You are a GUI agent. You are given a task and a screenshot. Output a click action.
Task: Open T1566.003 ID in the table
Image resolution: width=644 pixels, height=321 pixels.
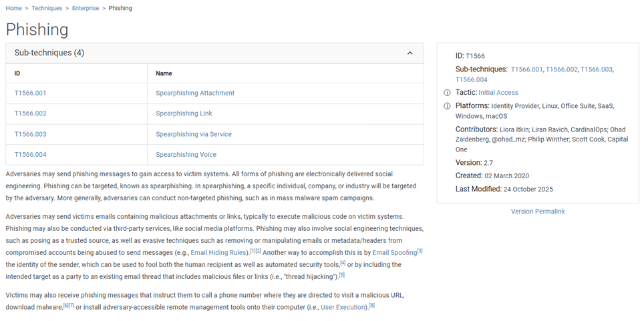[30, 134]
